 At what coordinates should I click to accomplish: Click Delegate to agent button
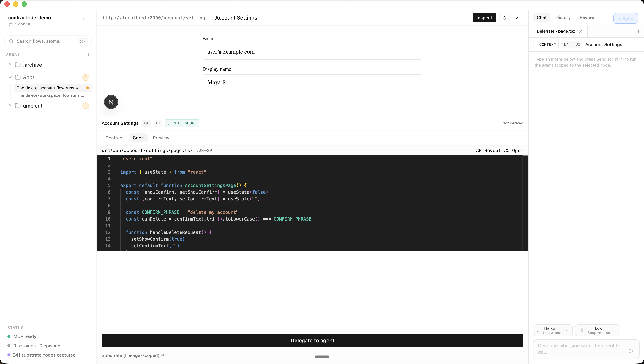click(x=312, y=341)
